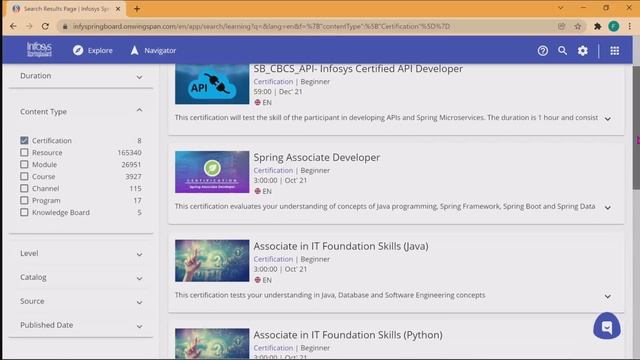This screenshot has height=360, width=640.
Task: Reload the current page
Action: [45, 26]
